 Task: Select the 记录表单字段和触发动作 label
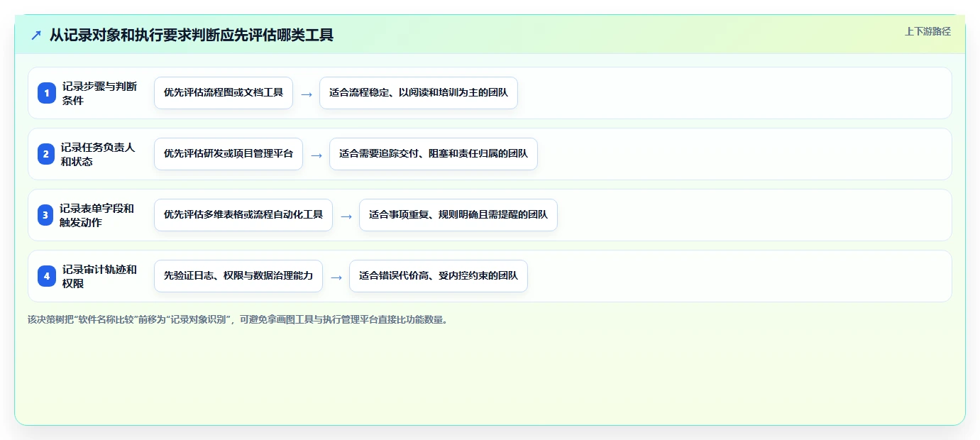97,215
